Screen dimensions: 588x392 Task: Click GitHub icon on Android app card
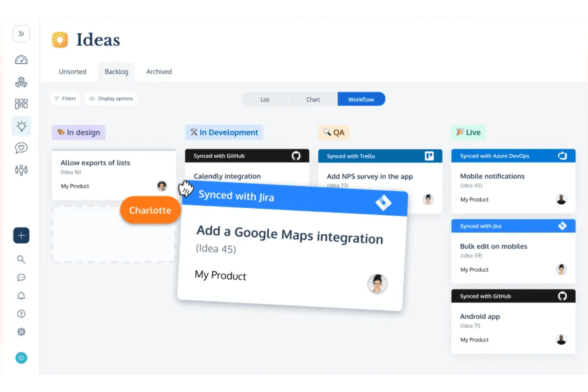(563, 296)
